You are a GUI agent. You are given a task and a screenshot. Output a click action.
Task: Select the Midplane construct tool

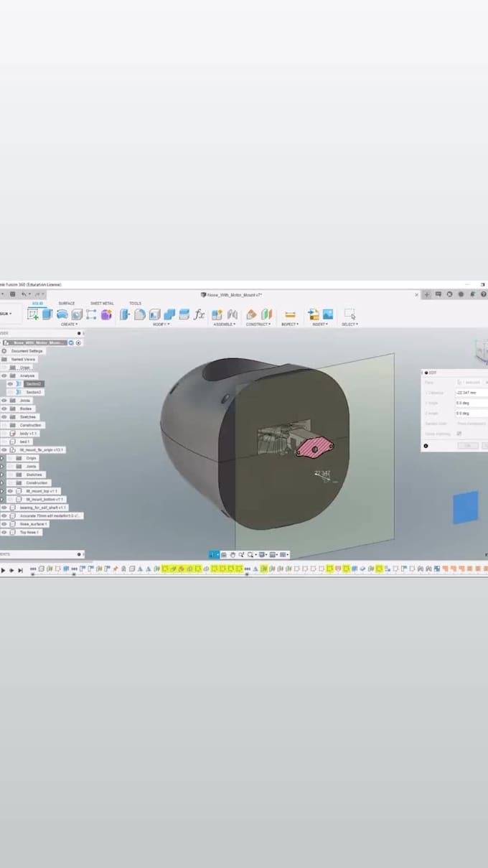click(x=266, y=314)
